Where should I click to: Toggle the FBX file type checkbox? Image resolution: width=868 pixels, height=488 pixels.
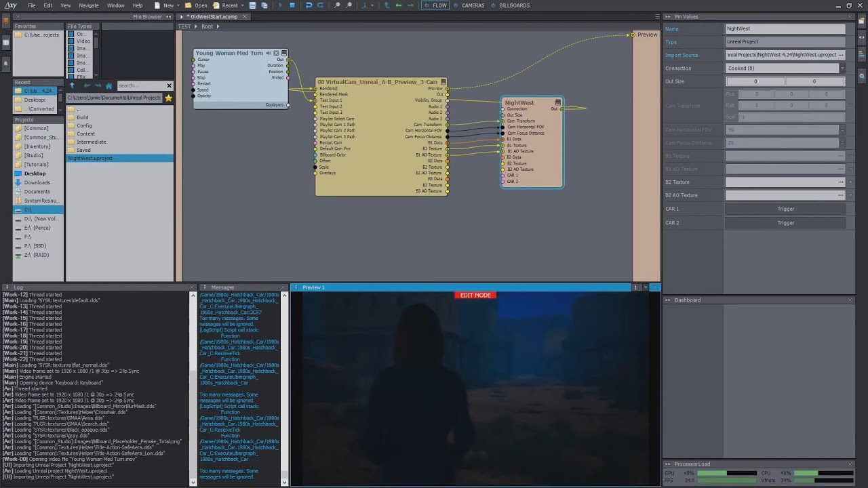click(x=71, y=77)
